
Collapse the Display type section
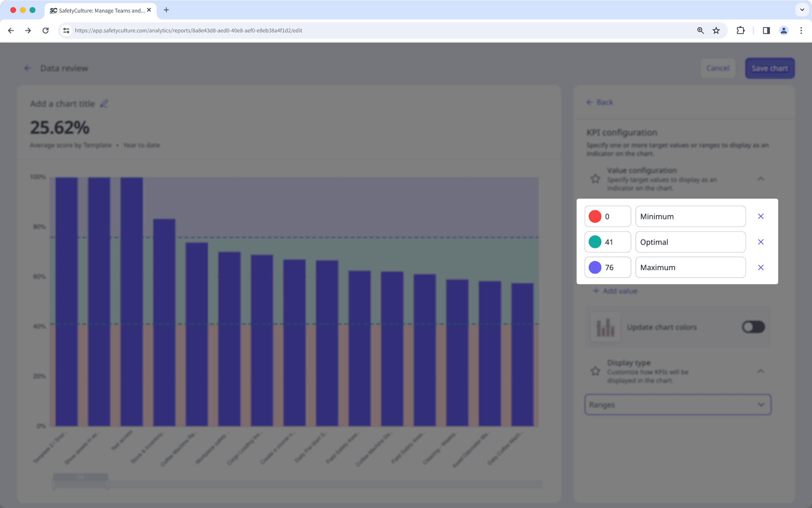[760, 371]
